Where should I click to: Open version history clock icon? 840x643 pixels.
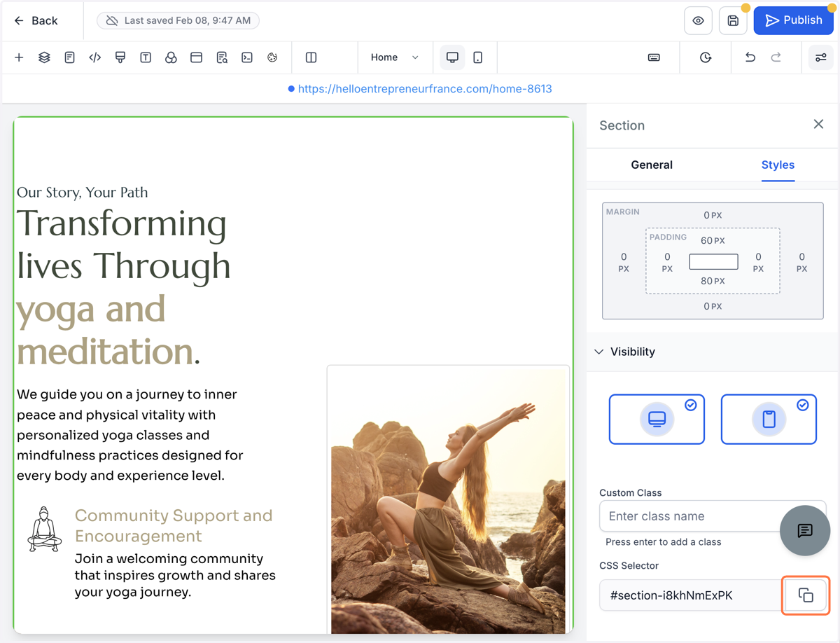706,57
